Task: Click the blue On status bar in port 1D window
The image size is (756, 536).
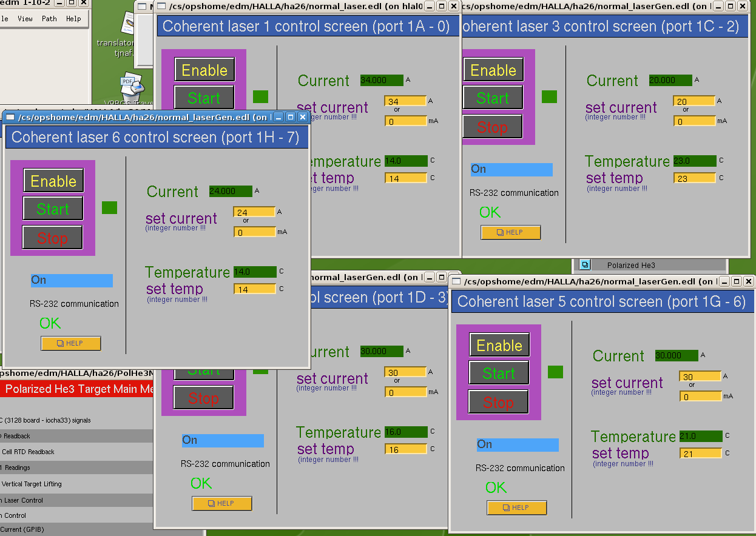Action: [x=223, y=440]
